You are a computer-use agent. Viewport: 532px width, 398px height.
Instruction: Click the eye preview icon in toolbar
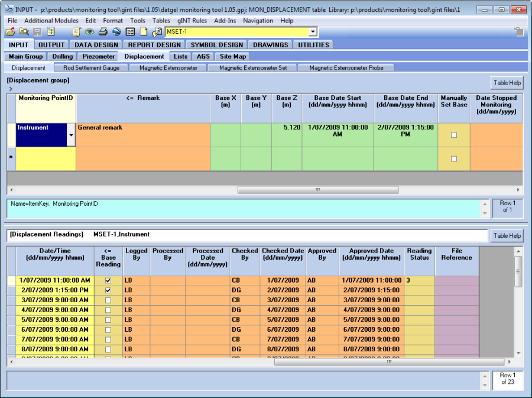[x=89, y=32]
